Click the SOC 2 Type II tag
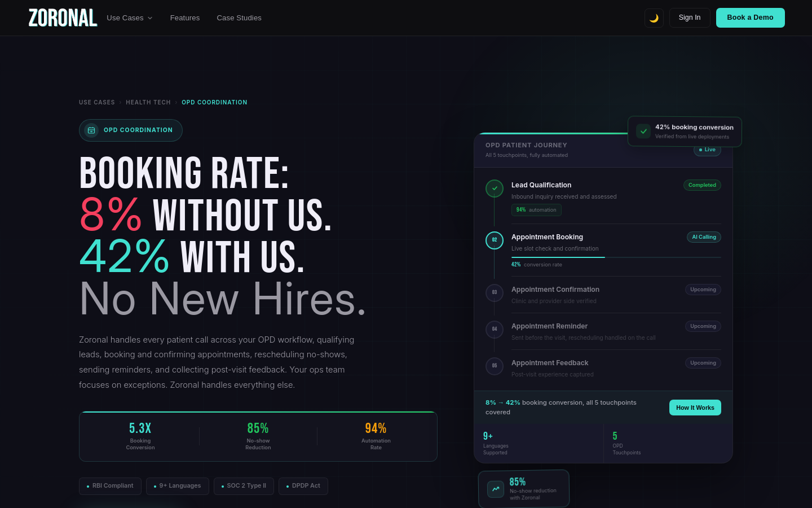812x508 pixels. tap(244, 486)
